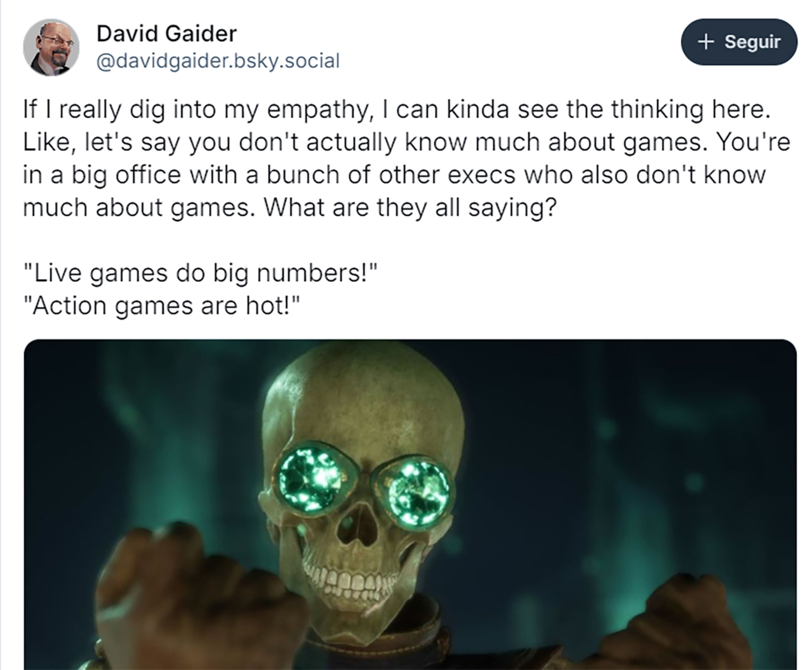Click the sentence "What are they all saying?"

[x=410, y=208]
